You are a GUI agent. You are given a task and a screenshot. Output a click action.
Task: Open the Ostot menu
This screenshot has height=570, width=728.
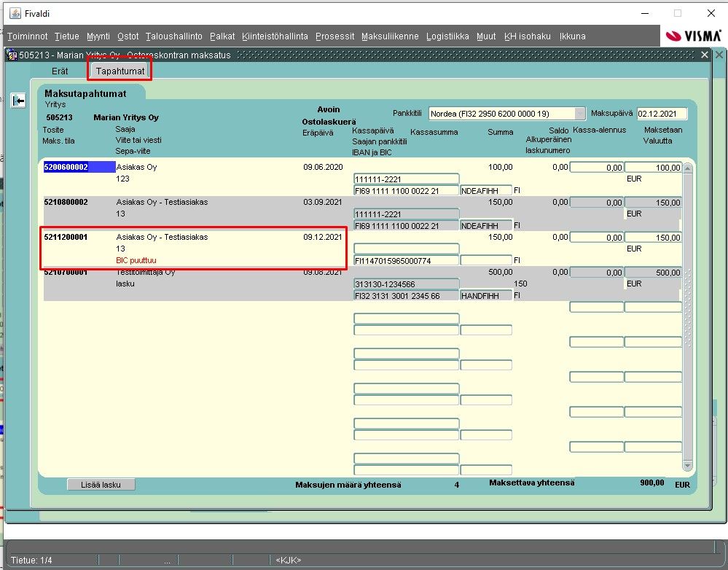click(128, 36)
